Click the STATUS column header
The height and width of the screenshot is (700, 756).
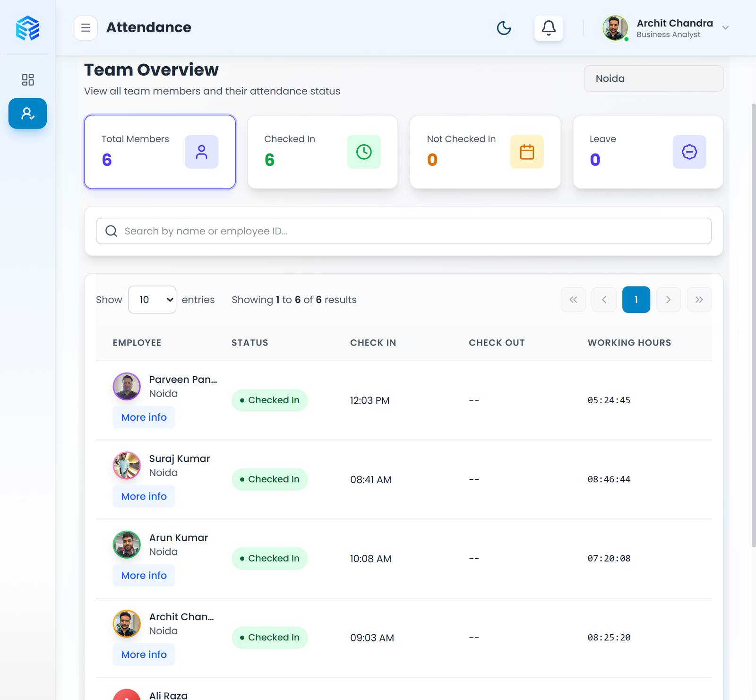click(250, 343)
